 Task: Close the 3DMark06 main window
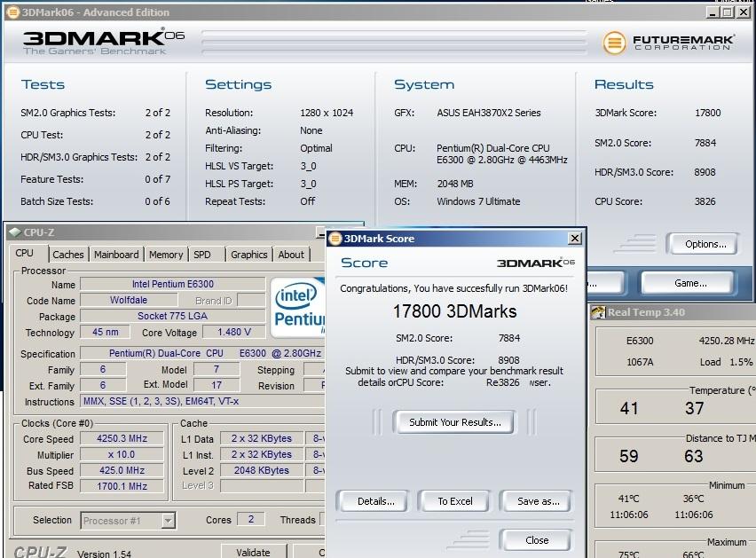(x=744, y=12)
